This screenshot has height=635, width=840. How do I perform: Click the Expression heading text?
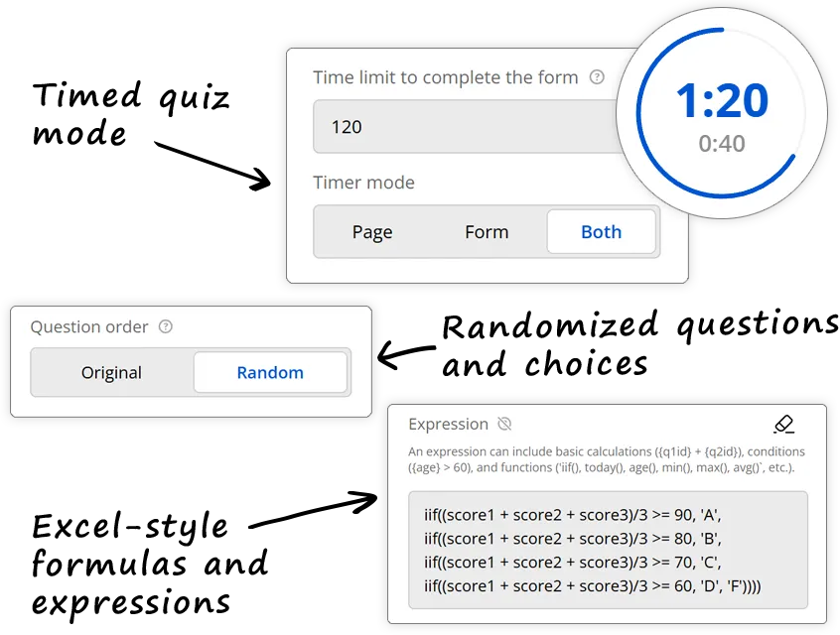pos(449,424)
